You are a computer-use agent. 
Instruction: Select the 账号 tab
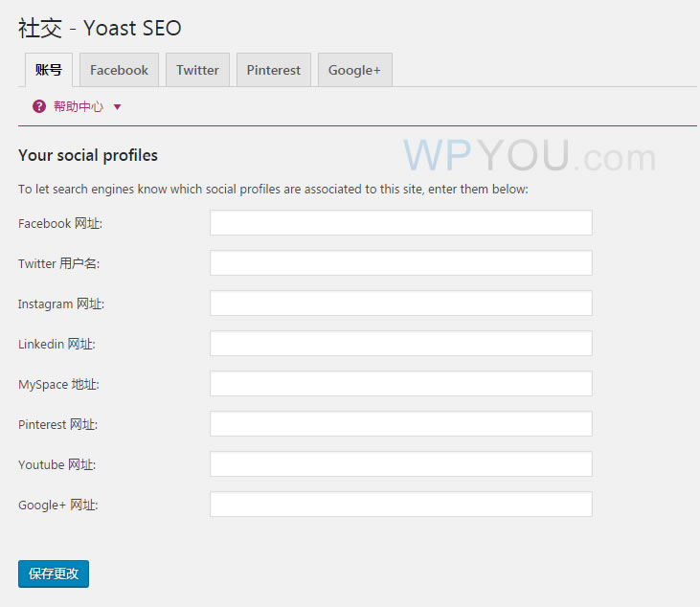point(49,70)
